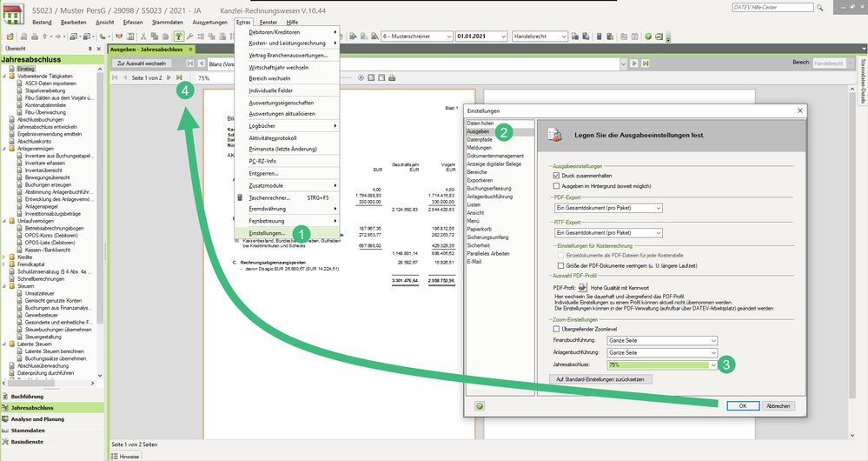This screenshot has width=868, height=461.
Task: Select Einstellungen... in Extras menu
Action: [267, 233]
